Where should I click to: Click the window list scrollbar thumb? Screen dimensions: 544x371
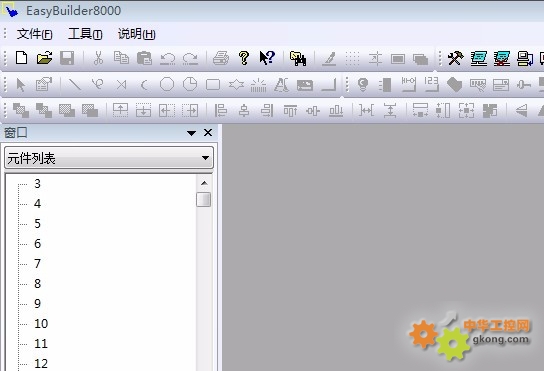click(204, 200)
